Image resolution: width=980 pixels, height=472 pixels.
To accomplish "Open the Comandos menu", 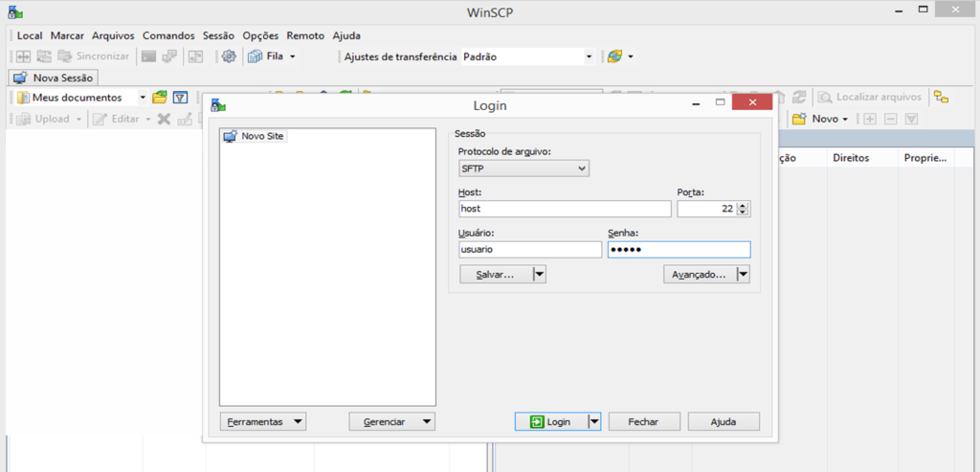I will tap(168, 35).
